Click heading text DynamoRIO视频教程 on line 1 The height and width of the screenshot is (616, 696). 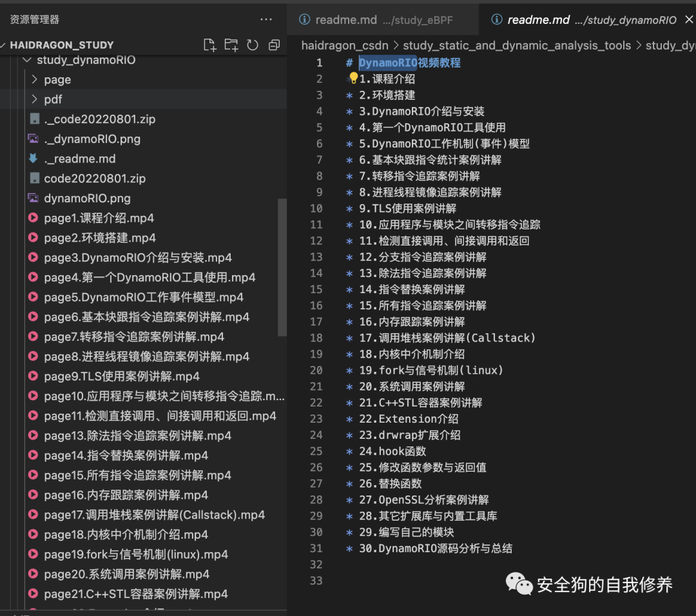(409, 63)
